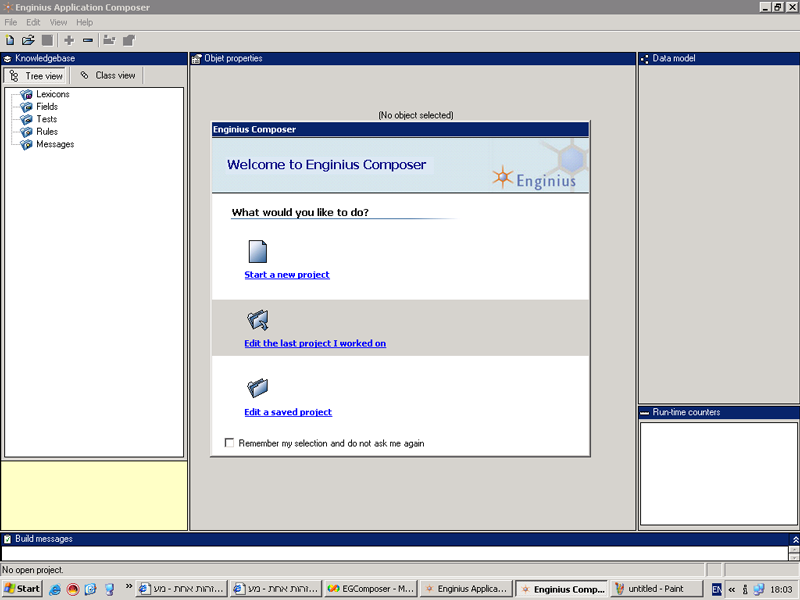Click the Open project folder toolbar icon
This screenshot has height=600, width=800.
pos(28,40)
